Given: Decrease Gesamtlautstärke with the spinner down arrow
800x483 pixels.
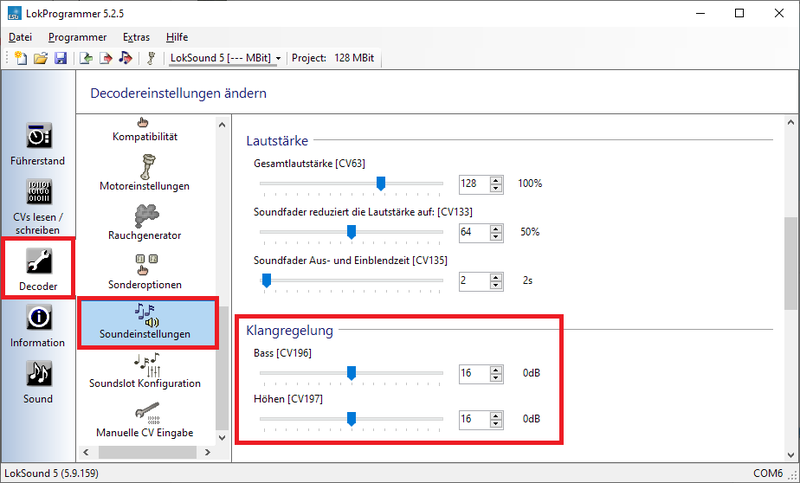Looking at the screenshot, I should click(496, 188).
